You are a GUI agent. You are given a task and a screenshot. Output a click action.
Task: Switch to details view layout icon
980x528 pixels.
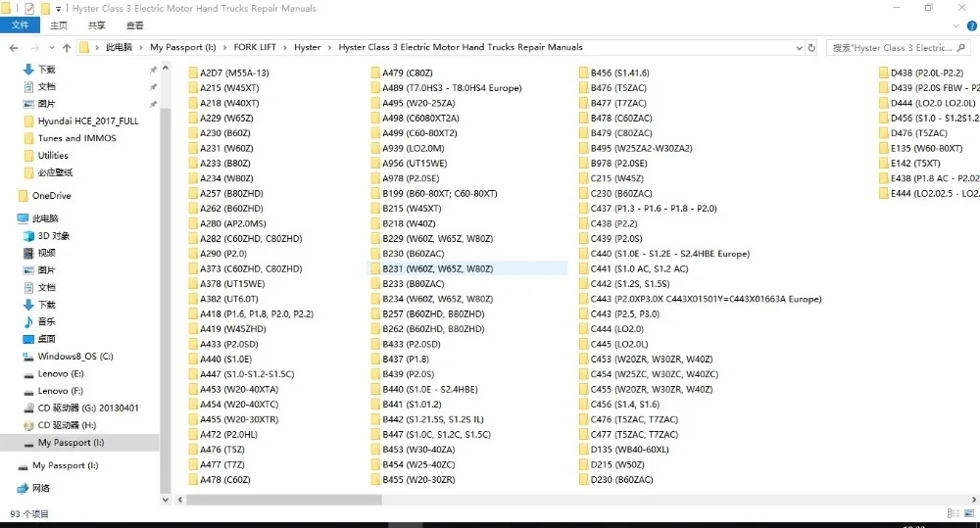953,513
